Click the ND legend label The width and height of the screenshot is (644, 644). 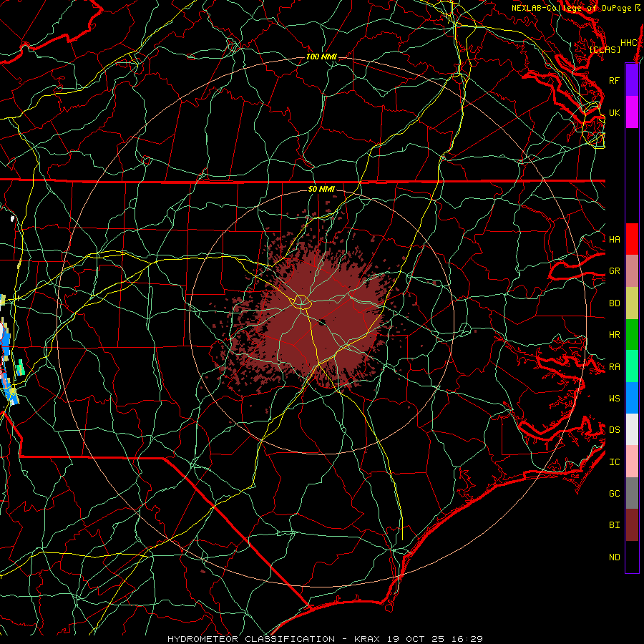(614, 557)
